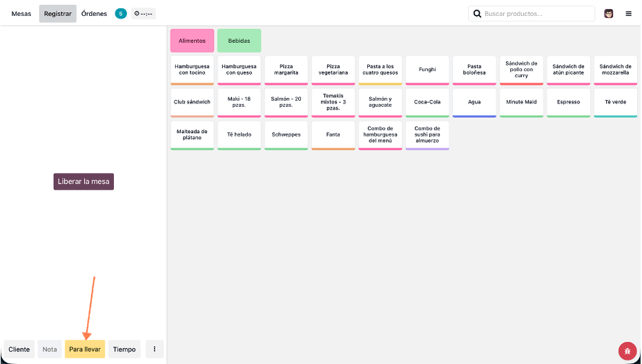This screenshot has width=642, height=364.
Task: Select Salmón - 20 pzas. product
Action: click(x=286, y=103)
